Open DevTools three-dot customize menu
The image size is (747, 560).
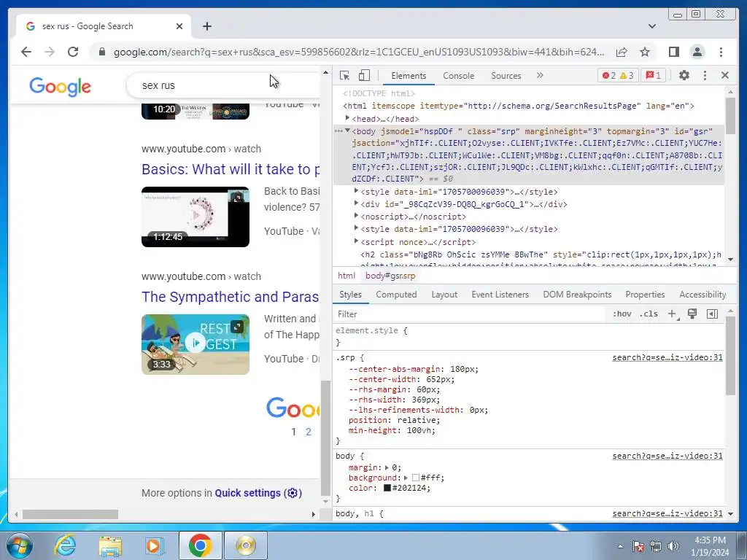[705, 75]
